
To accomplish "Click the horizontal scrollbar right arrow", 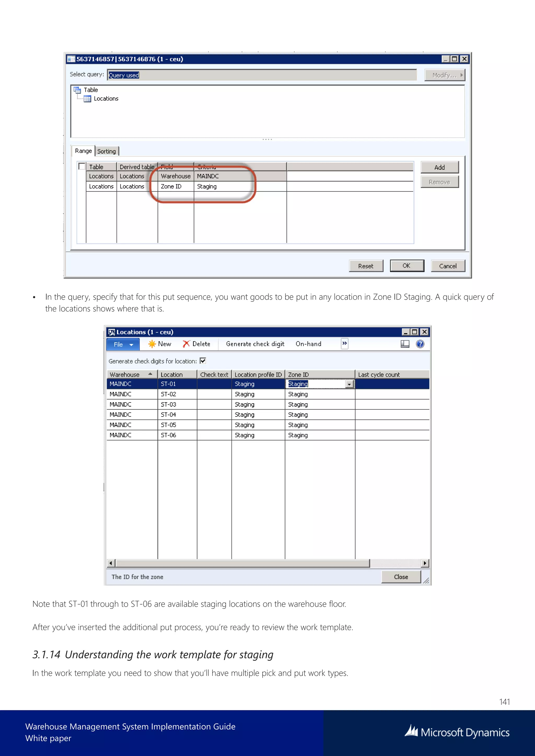I will click(425, 563).
